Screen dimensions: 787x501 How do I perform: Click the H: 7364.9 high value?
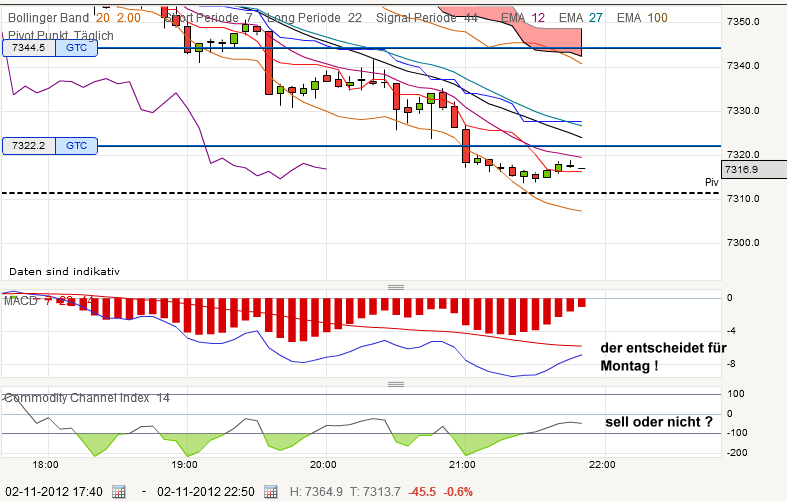[x=316, y=491]
